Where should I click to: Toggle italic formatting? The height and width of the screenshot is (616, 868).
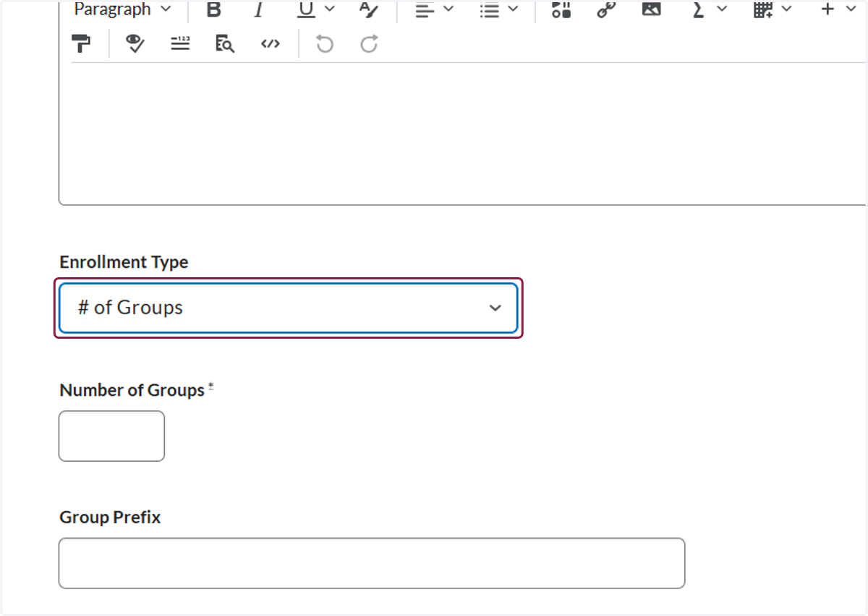258,9
